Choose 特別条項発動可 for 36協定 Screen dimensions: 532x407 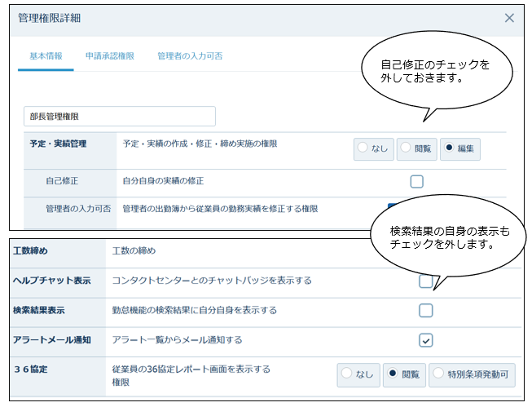tap(473, 374)
